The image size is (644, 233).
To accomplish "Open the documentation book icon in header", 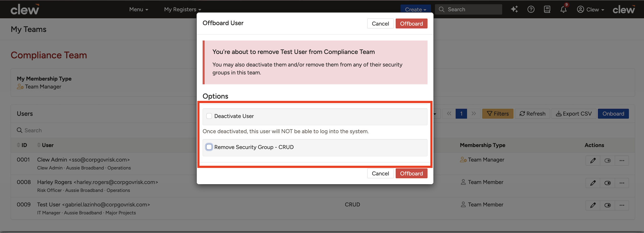I will pyautogui.click(x=547, y=9).
